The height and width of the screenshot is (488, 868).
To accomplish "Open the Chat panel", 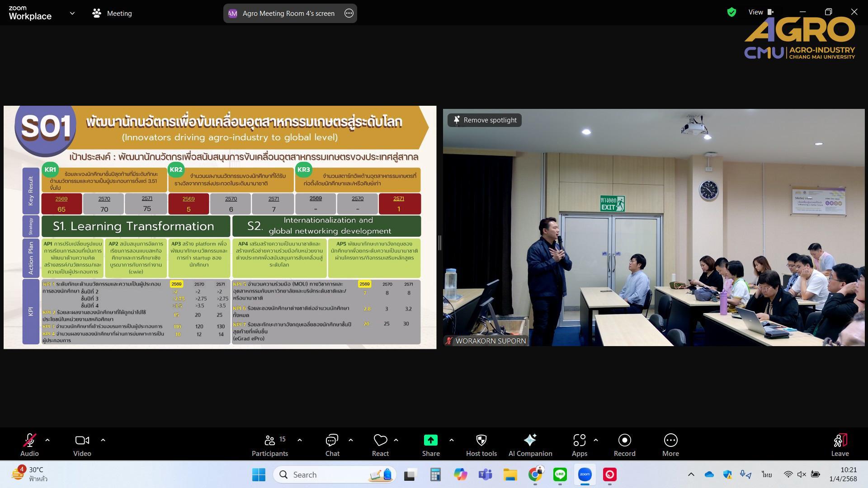I will click(332, 445).
